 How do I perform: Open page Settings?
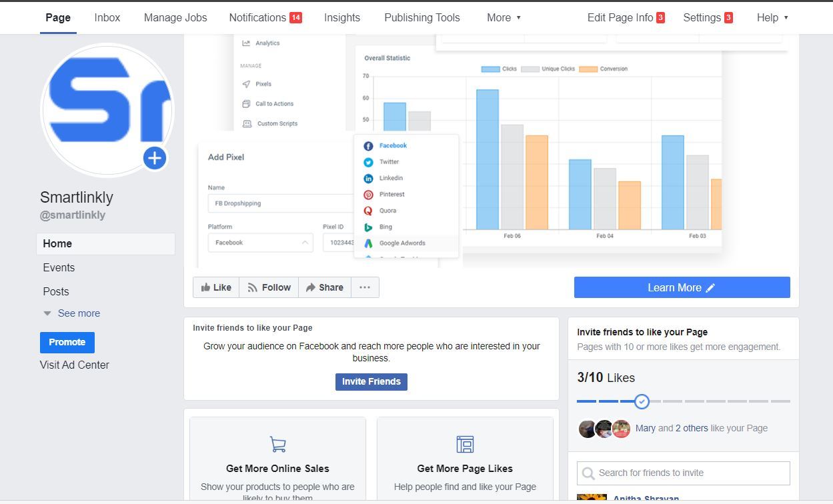pos(708,18)
